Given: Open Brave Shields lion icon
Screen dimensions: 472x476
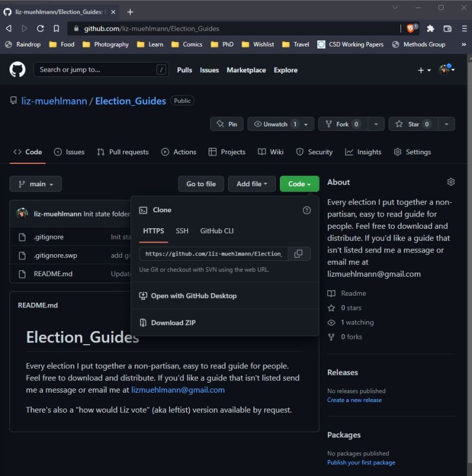Looking at the screenshot, I should tap(412, 28).
